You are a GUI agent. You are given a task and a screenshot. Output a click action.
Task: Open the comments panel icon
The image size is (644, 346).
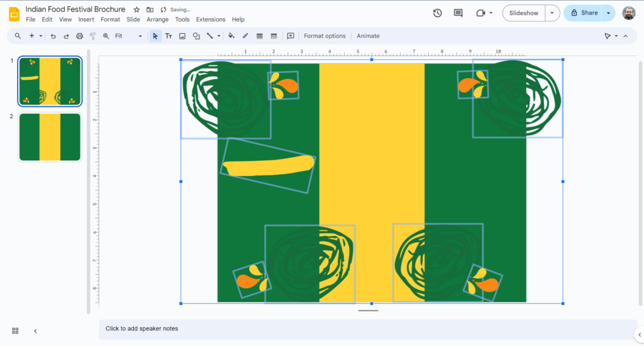pyautogui.click(x=458, y=13)
